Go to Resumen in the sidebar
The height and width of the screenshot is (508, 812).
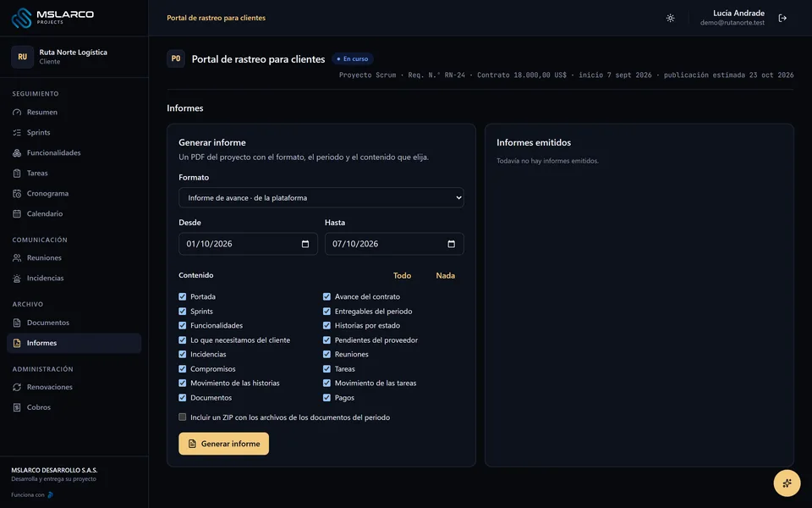pyautogui.click(x=74, y=113)
